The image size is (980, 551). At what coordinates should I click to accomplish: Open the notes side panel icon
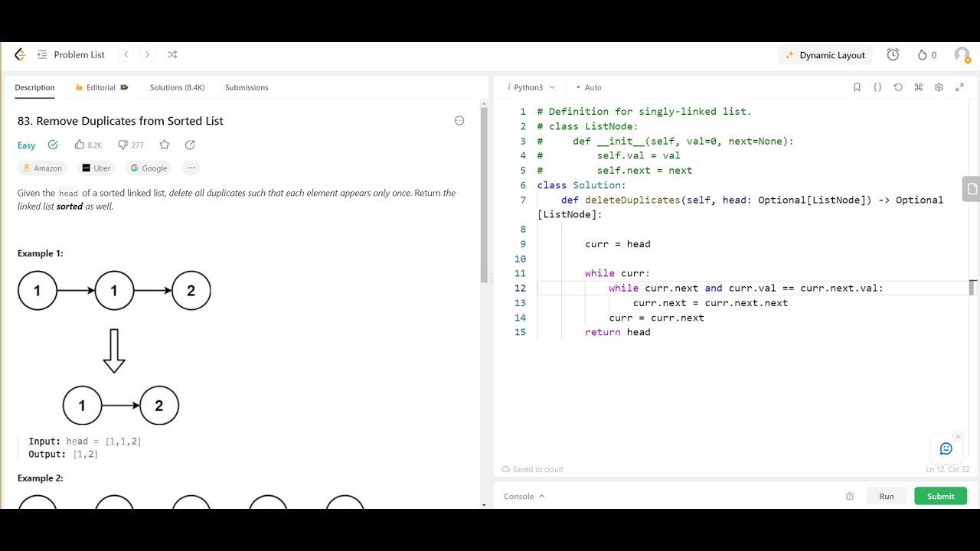coord(972,188)
